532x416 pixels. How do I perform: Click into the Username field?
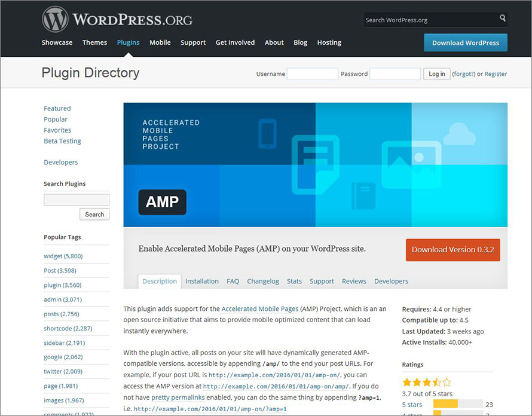[313, 74]
